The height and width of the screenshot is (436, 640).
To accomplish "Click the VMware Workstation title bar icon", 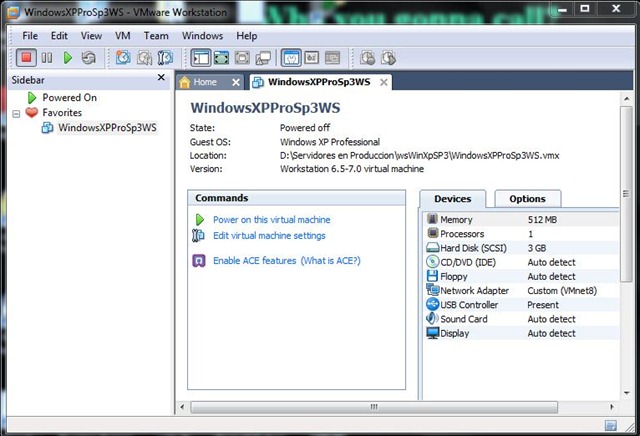I will coord(13,12).
